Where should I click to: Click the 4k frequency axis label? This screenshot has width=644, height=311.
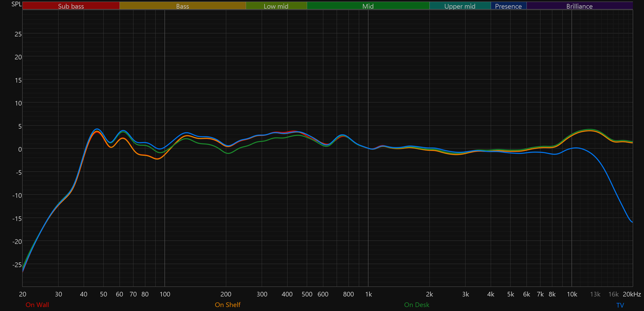pyautogui.click(x=490, y=294)
